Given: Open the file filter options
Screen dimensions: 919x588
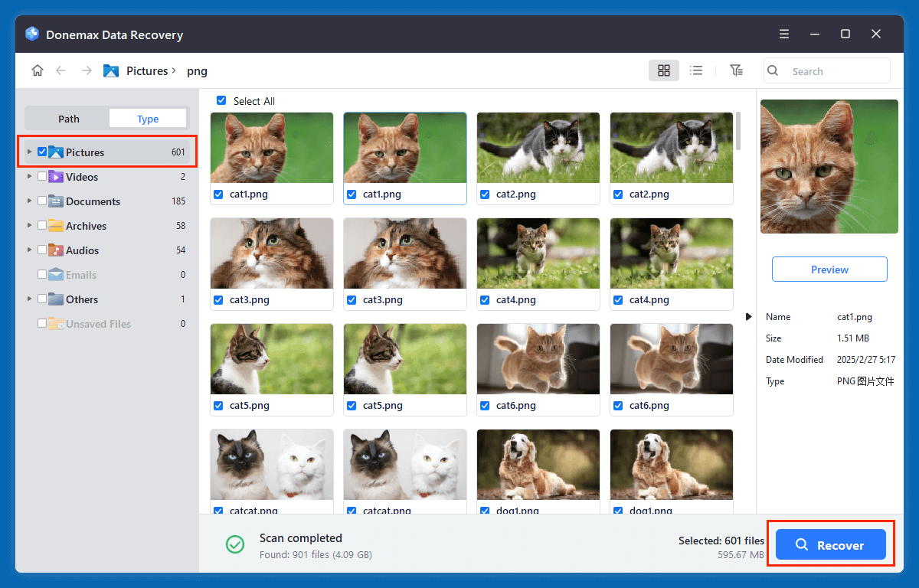Looking at the screenshot, I should click(736, 70).
